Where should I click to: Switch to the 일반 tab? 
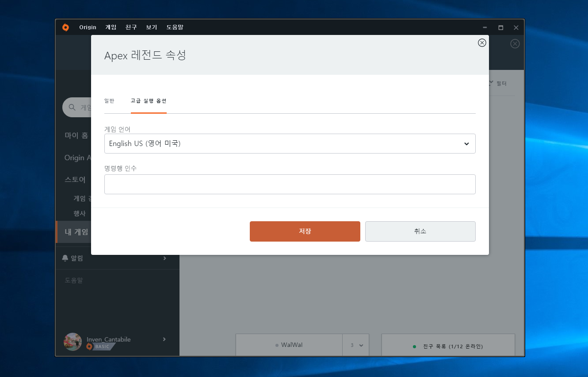(109, 101)
